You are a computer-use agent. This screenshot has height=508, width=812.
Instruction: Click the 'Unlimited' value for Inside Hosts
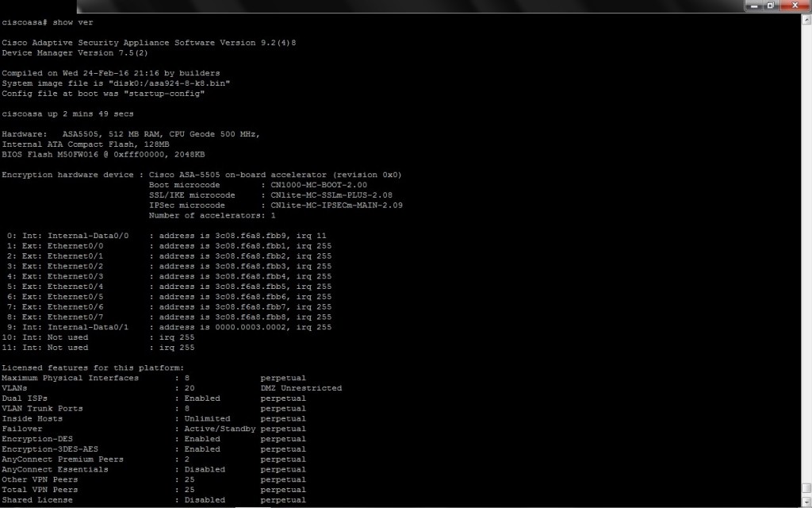point(207,419)
